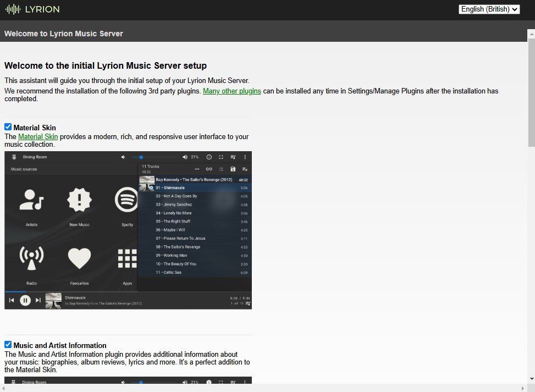The image size is (535, 392).
Task: Click 'Music sources' label in preview
Action: tap(24, 169)
